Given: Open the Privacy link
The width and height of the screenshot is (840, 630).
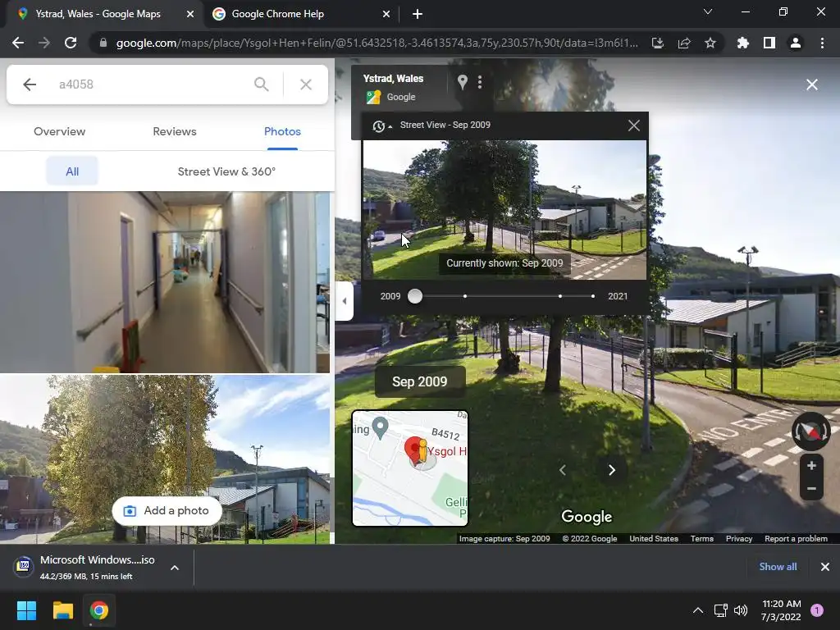Looking at the screenshot, I should point(739,538).
